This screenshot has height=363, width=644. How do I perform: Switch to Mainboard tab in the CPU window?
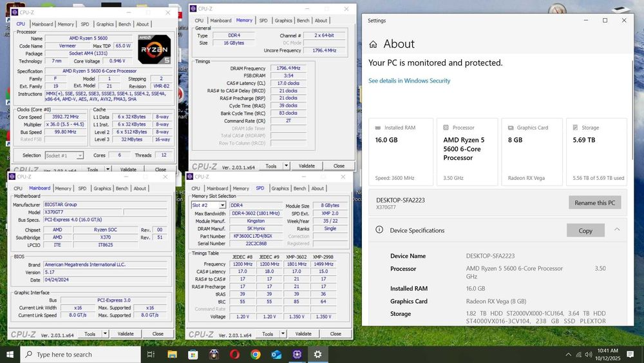coord(43,25)
